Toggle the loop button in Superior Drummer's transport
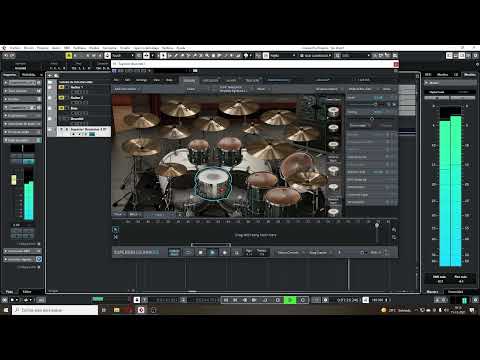This screenshot has height=360, width=480. click(x=188, y=252)
